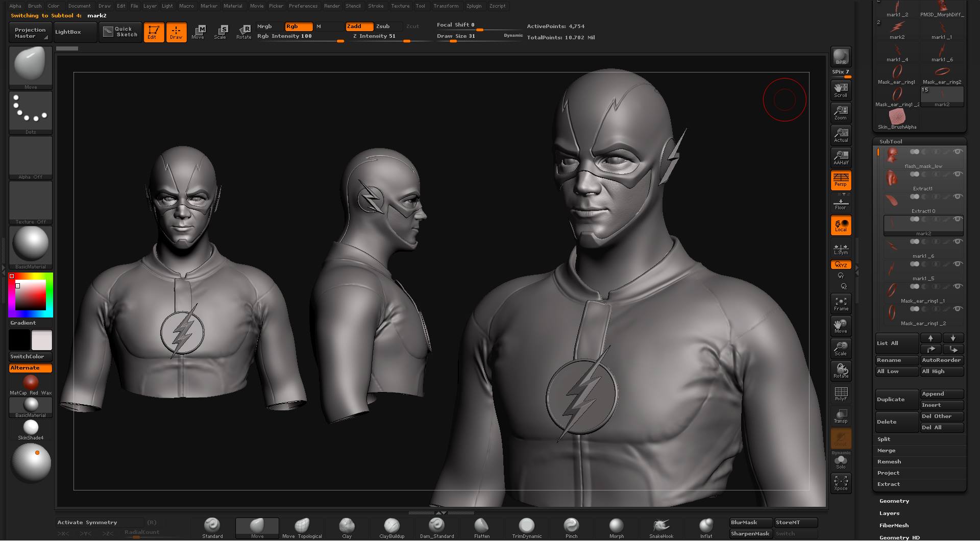Select the TrimDynamic brush
980x541 pixels.
click(x=526, y=528)
